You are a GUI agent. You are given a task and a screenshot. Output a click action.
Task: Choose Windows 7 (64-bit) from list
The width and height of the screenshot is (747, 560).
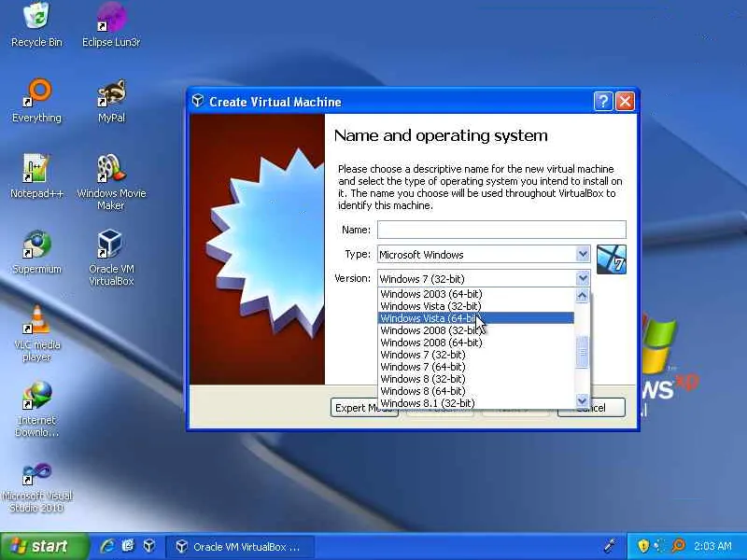(476, 367)
